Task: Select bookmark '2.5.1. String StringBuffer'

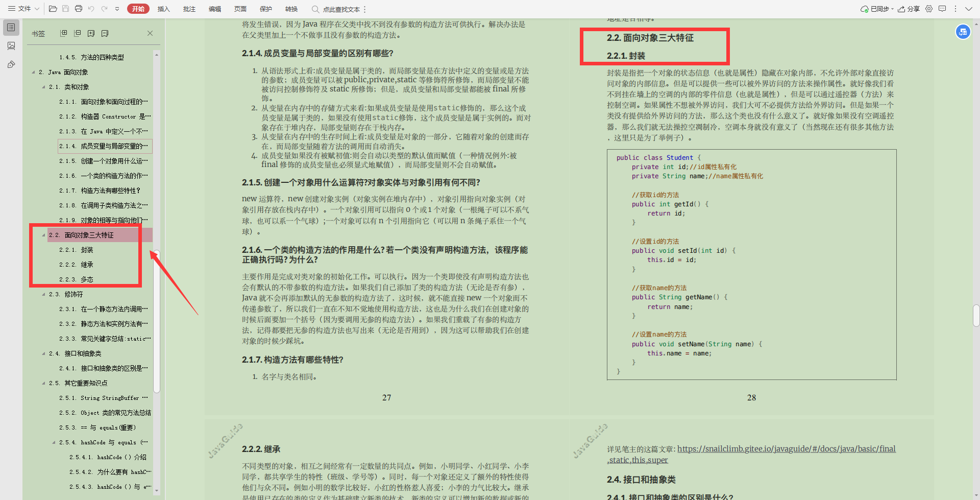Action: 104,398
